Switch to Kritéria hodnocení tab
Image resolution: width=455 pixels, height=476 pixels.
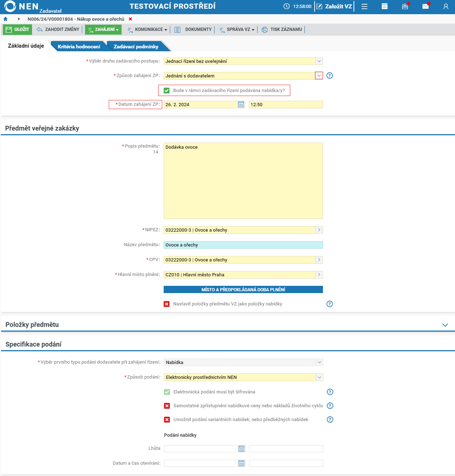coord(79,47)
